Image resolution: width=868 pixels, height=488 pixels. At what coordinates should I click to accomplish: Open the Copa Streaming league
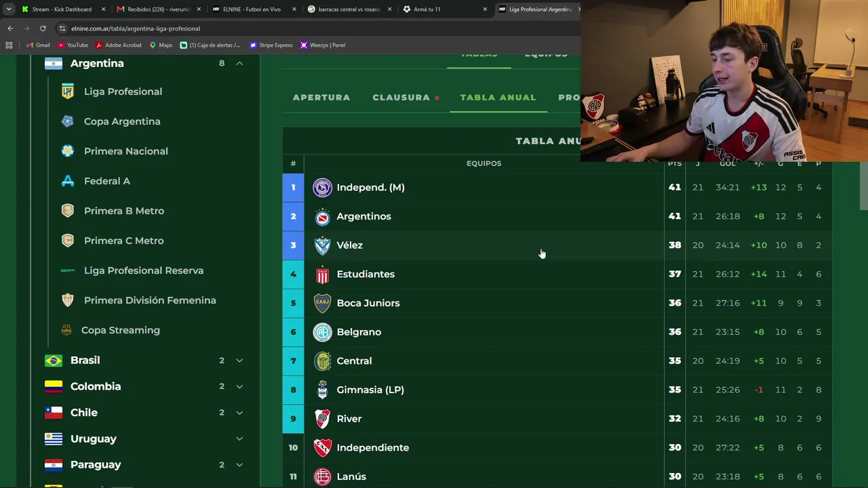(121, 330)
